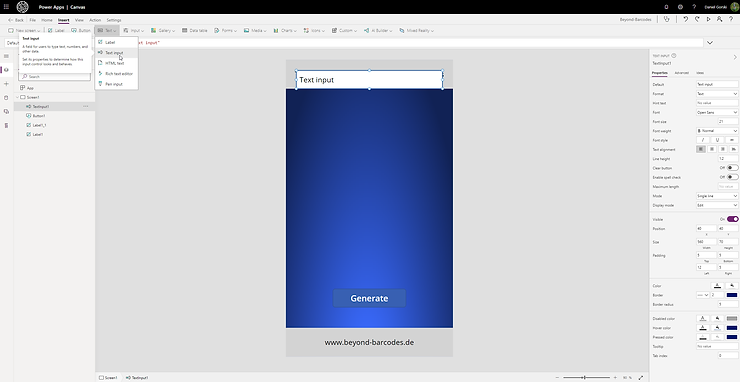The image size is (740, 382).
Task: Set text alignment to center
Action: [x=712, y=149]
